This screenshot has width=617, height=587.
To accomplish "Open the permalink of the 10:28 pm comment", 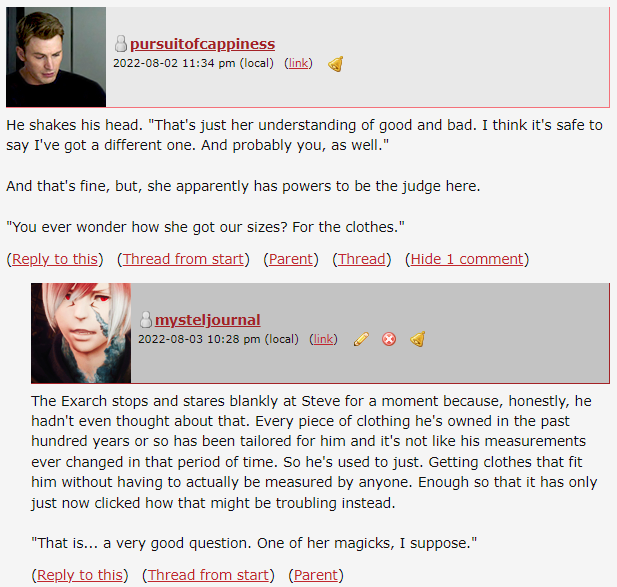I will pyautogui.click(x=323, y=339).
